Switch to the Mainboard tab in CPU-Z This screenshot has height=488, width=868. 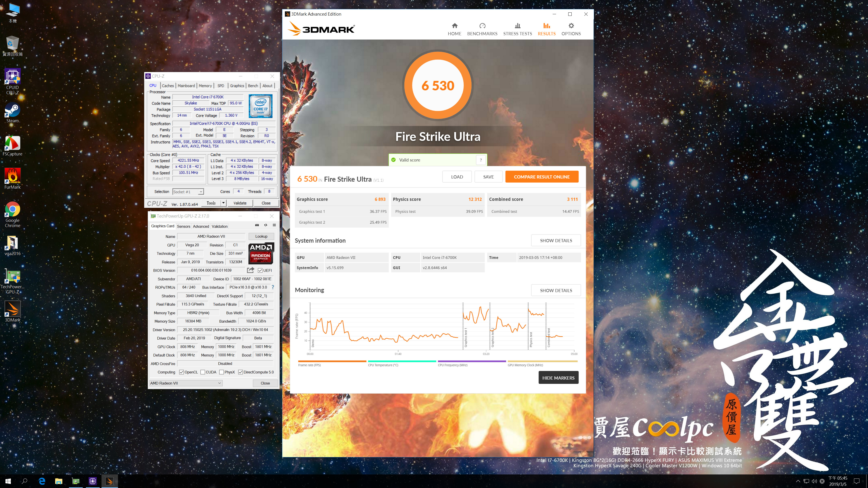coord(186,86)
